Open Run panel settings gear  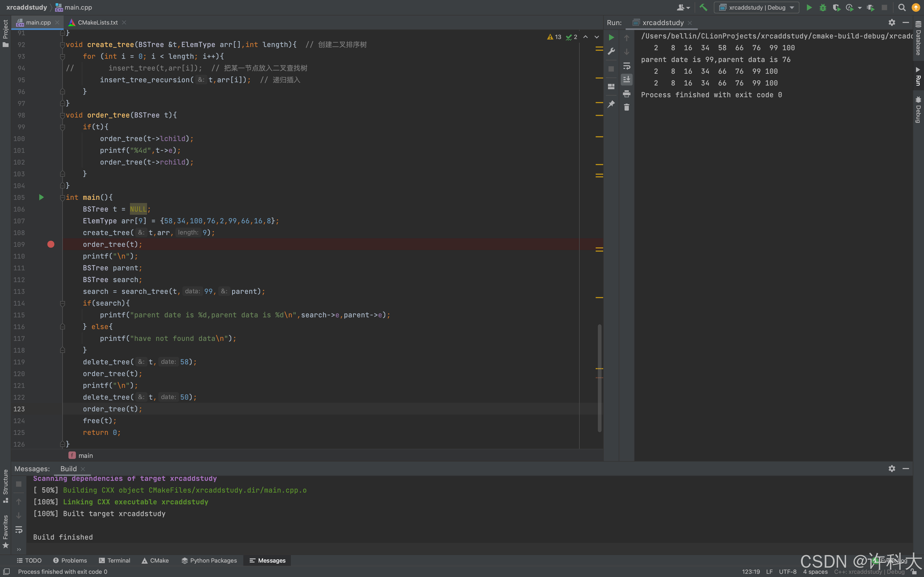tap(892, 22)
